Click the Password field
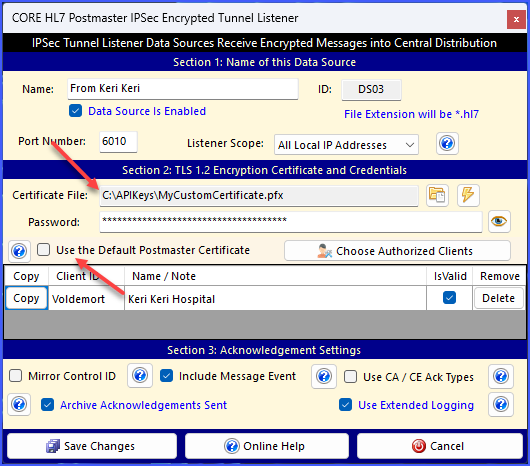Image resolution: width=530 pixels, height=466 pixels. click(291, 222)
